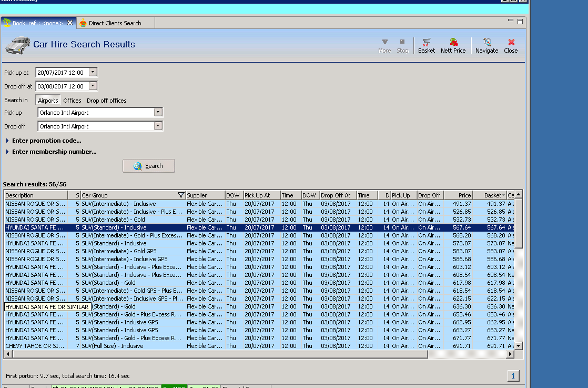Select the Airports search-in option

(48, 101)
